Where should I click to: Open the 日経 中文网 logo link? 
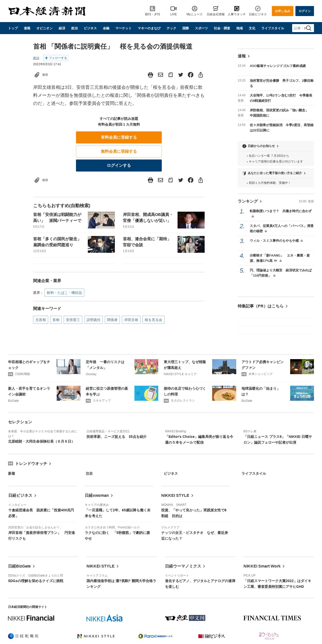(185, 618)
